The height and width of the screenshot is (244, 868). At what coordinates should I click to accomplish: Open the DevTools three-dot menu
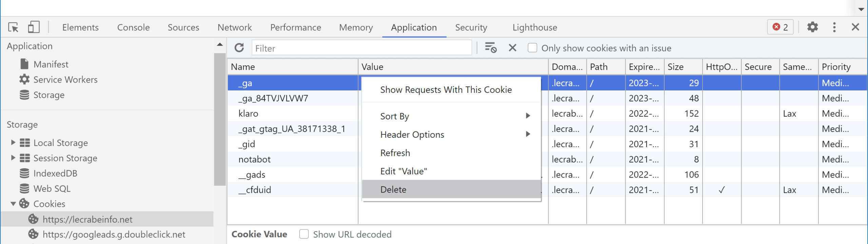click(834, 27)
